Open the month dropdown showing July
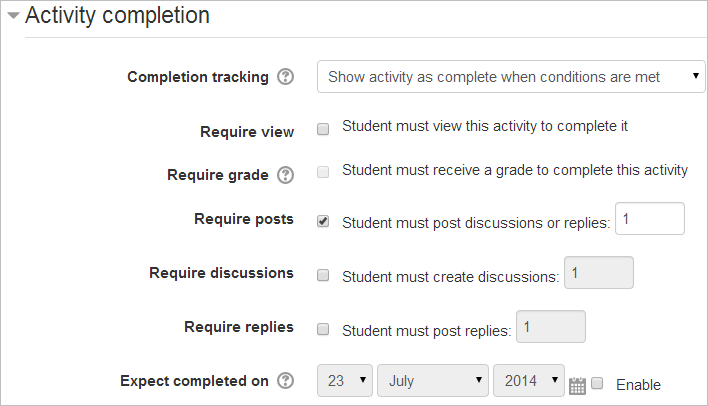708x406 pixels. [433, 381]
